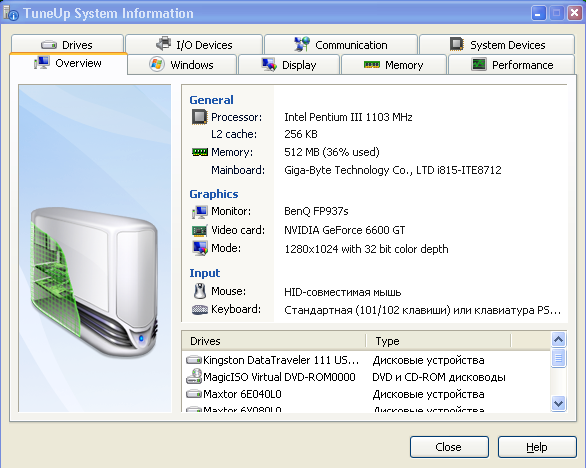Screen dimensions: 586x468
Task: Click the '512 MB (36% used)' value
Action: (331, 152)
